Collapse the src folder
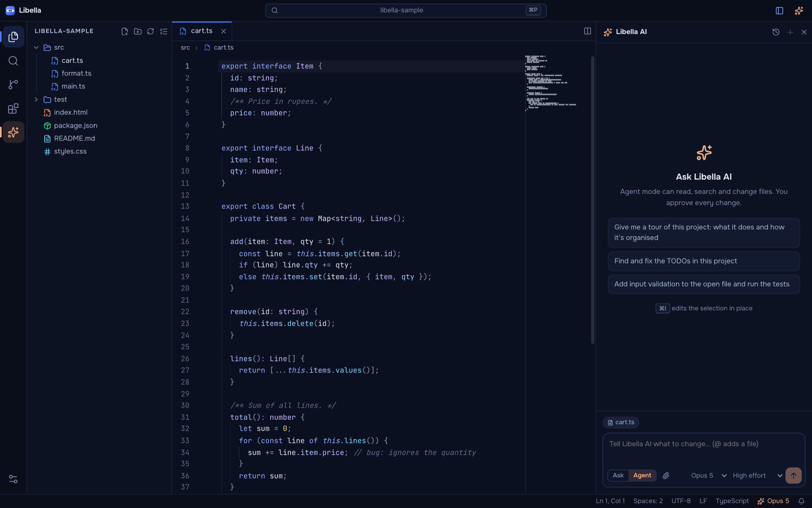Image resolution: width=812 pixels, height=508 pixels. (x=37, y=47)
